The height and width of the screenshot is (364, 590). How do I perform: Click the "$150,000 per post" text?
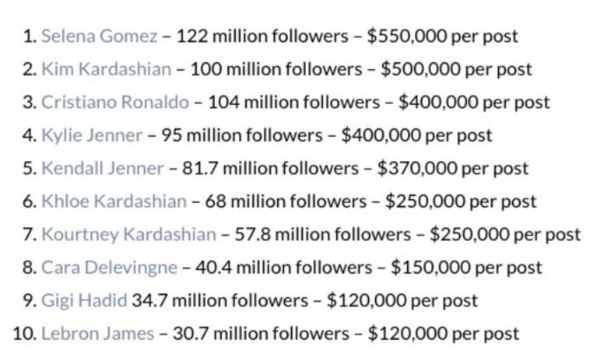(x=466, y=268)
